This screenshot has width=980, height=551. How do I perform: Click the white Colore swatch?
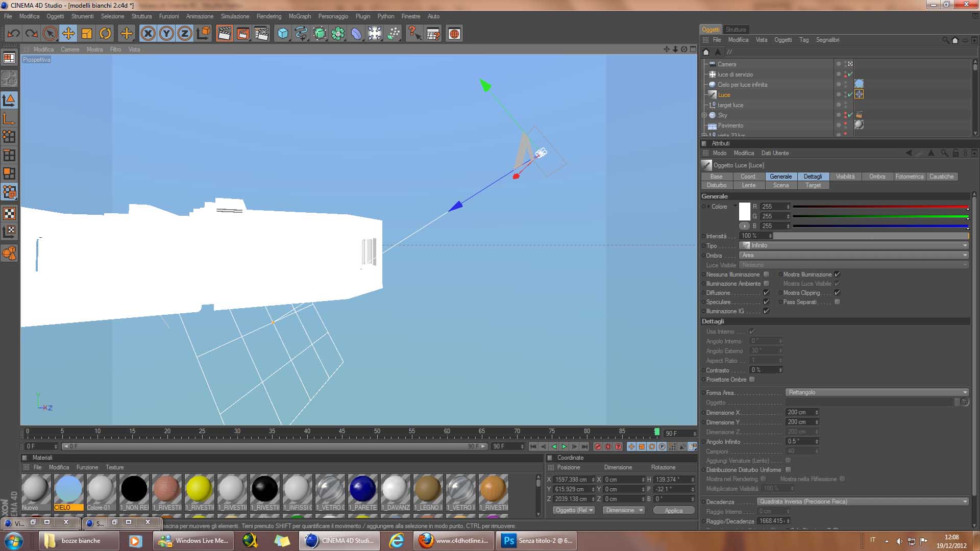[745, 211]
